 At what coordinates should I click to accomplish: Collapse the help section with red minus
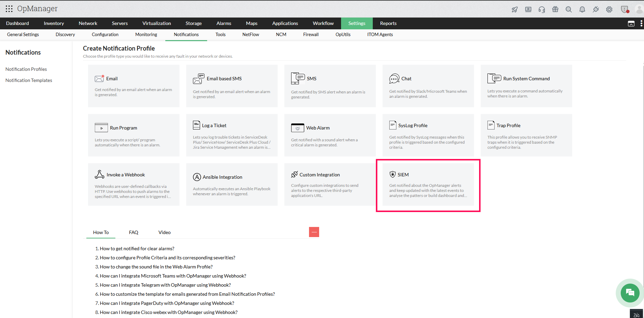314,232
